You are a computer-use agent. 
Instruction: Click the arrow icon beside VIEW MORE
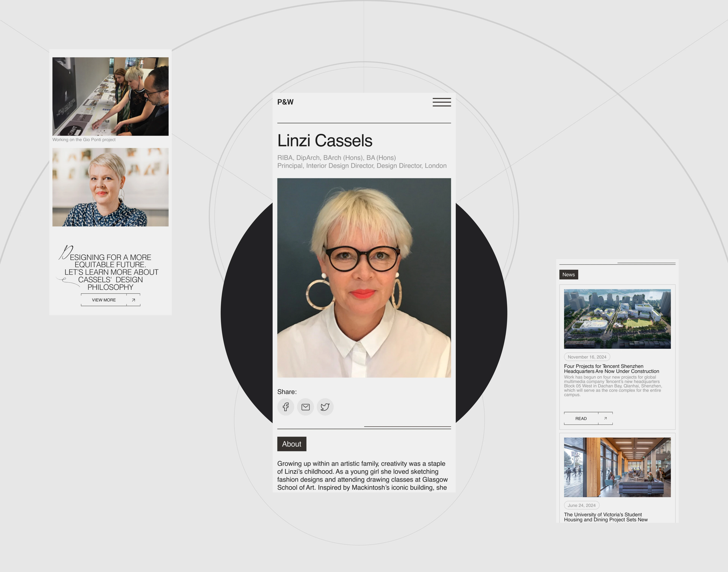pyautogui.click(x=133, y=300)
